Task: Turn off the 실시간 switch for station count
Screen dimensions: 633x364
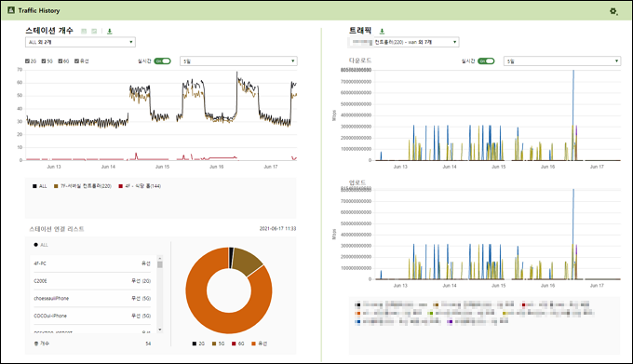Action: (x=162, y=61)
